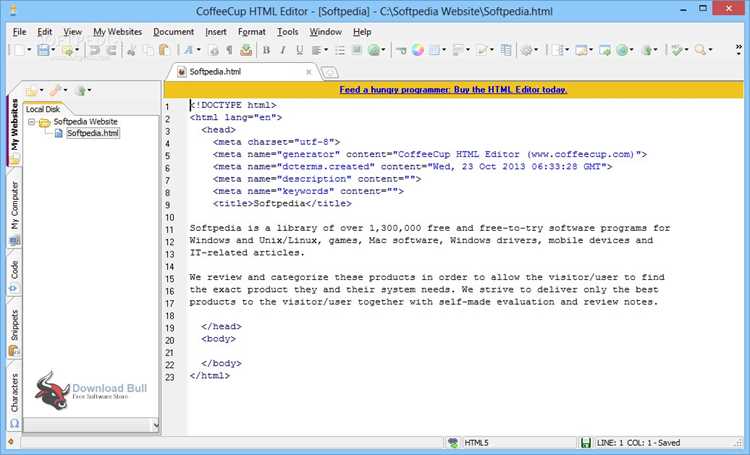Open the search icon dropdown arrow
Screen dimensions: 750x455
click(x=710, y=50)
